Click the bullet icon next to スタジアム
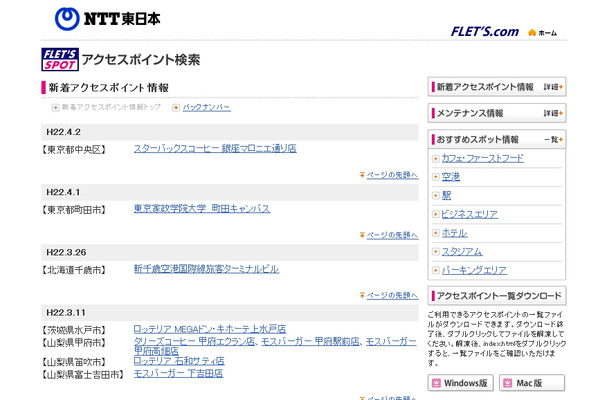This screenshot has height=400, width=610. tap(435, 251)
